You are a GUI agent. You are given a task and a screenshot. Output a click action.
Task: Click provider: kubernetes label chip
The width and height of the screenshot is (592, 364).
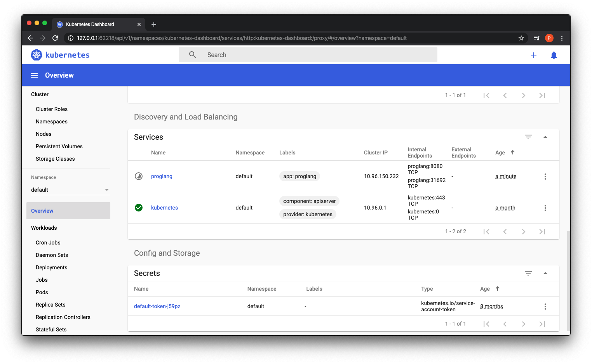click(308, 214)
